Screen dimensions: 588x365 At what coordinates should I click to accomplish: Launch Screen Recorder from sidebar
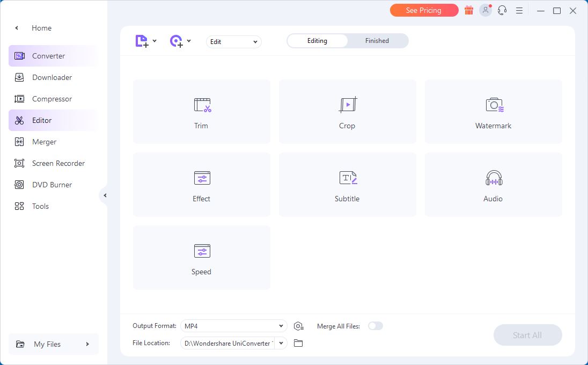pyautogui.click(x=53, y=163)
